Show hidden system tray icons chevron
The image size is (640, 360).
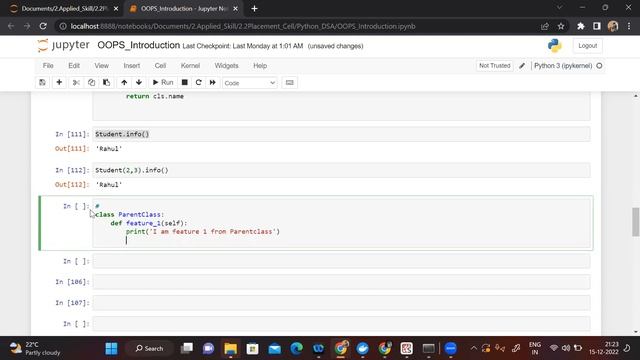point(473,349)
